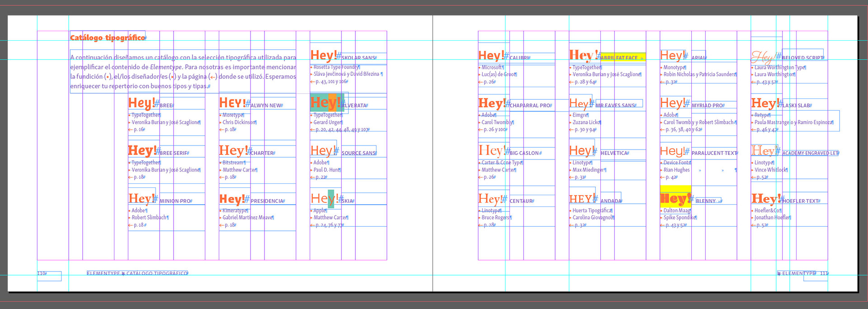Click the 'ARIAL' font label
This screenshot has height=309, width=868.
[698, 58]
